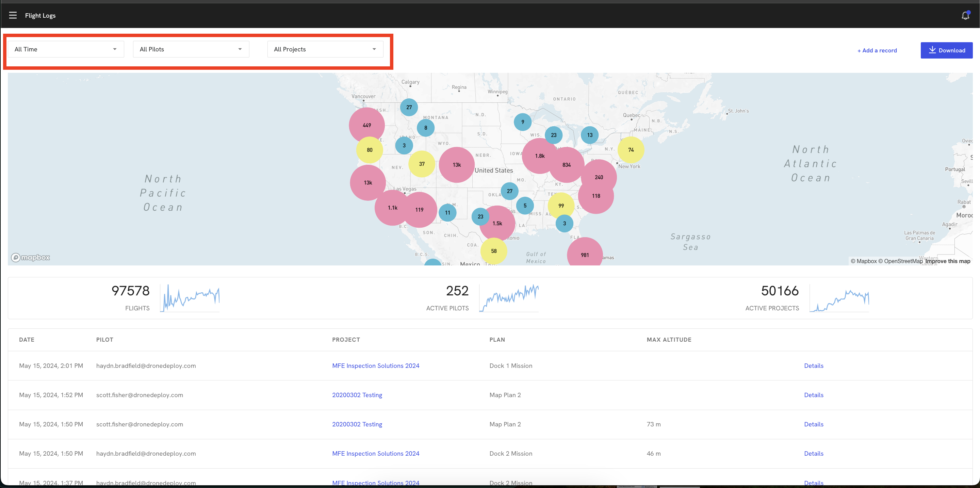Image resolution: width=980 pixels, height=488 pixels.
Task: Select the yellow 74 cluster
Action: pyautogui.click(x=631, y=150)
